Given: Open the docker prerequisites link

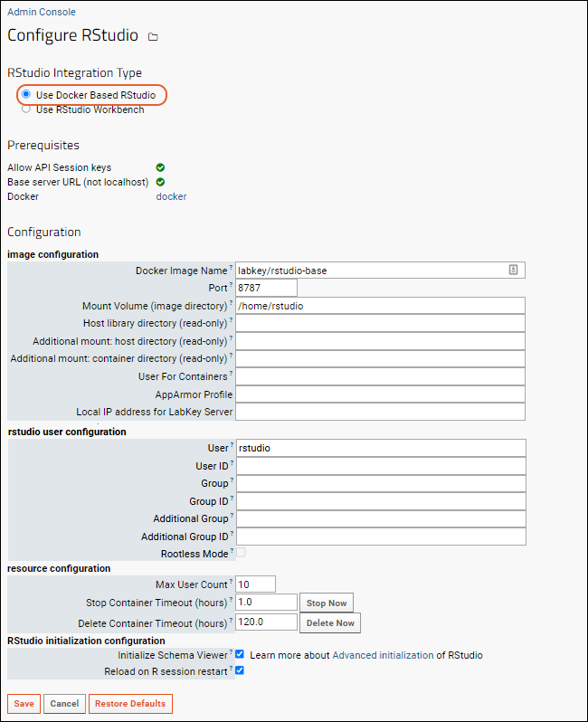Looking at the screenshot, I should pos(171,196).
